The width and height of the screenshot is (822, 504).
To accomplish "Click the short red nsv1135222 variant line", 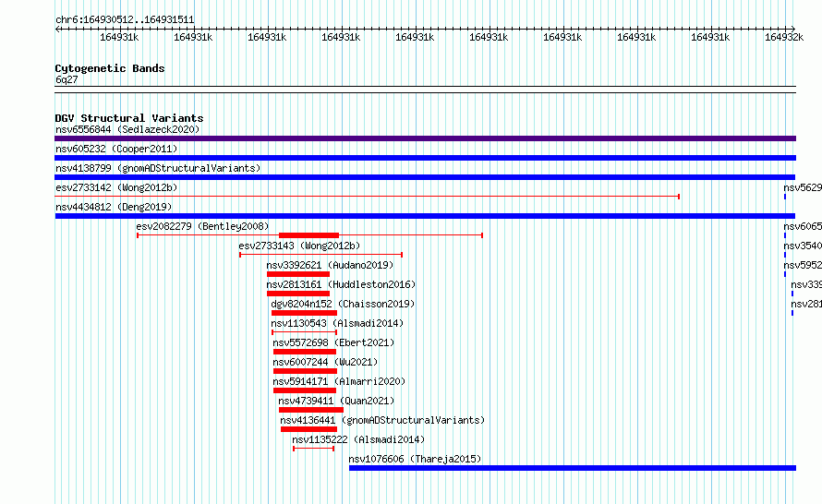I will (x=313, y=449).
